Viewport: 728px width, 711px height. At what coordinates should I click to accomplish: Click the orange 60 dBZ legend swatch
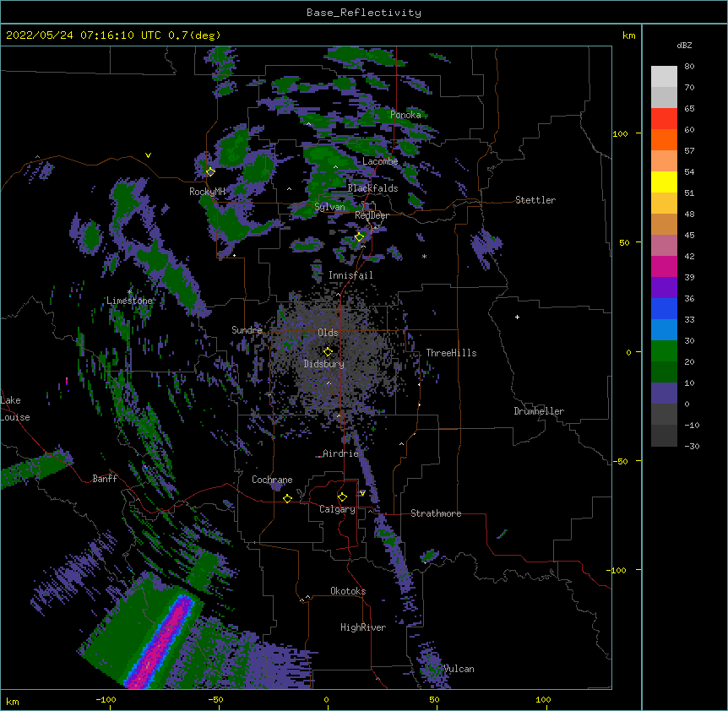tap(664, 139)
